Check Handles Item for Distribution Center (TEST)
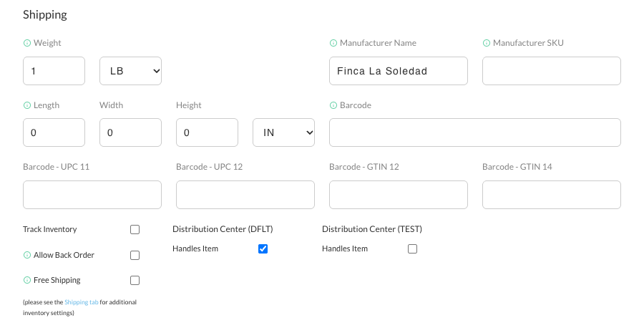 pyautogui.click(x=412, y=248)
